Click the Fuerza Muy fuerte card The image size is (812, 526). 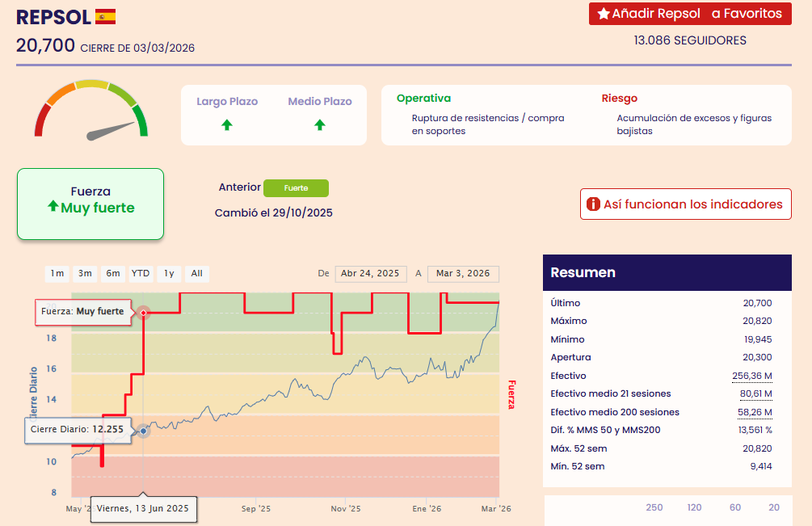[90, 204]
